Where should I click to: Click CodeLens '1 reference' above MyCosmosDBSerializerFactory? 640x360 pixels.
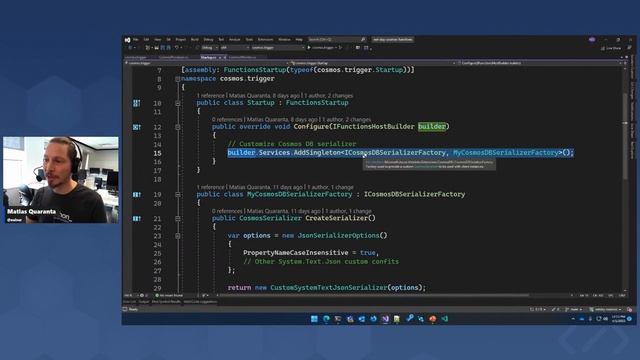pos(211,187)
